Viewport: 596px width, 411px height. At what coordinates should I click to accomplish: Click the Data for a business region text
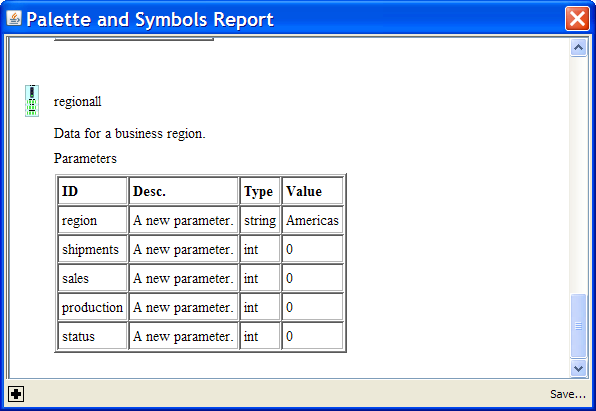coord(130,133)
